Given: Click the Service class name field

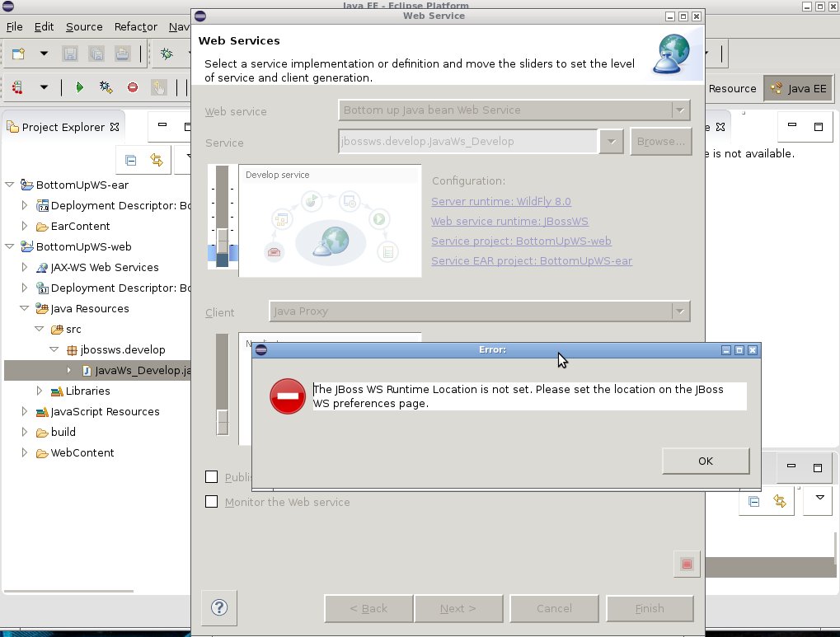Looking at the screenshot, I should (x=468, y=142).
